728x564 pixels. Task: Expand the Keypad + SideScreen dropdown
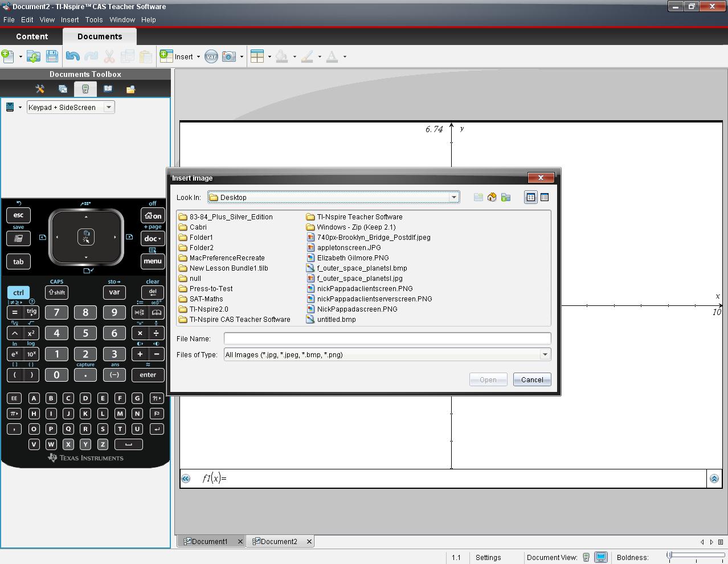tap(108, 107)
